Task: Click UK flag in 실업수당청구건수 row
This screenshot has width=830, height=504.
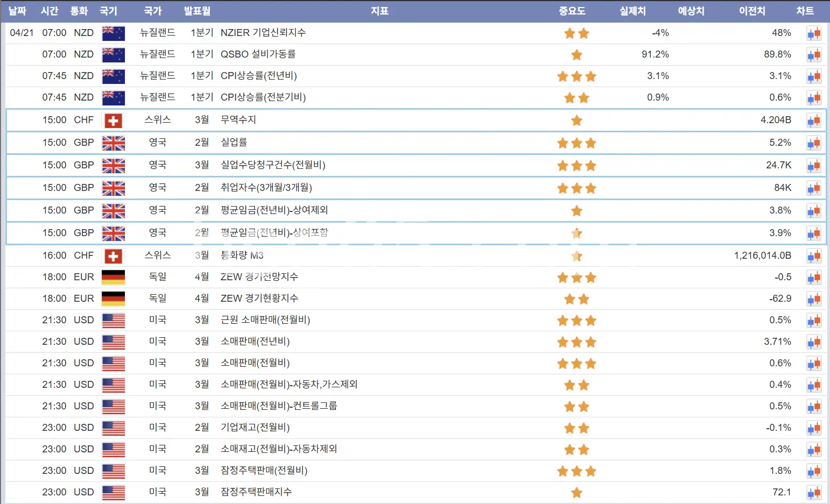Action: point(113,166)
